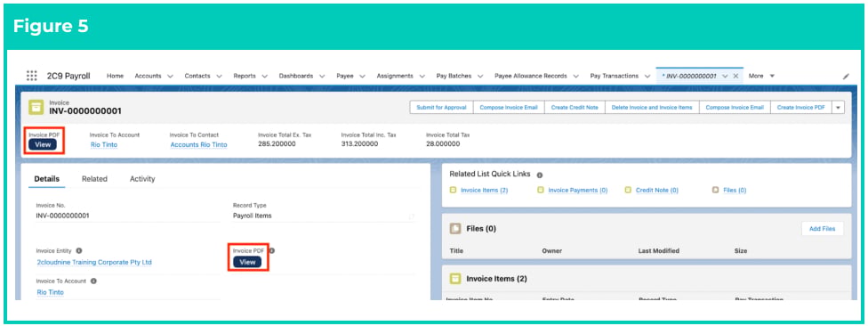Image resolution: width=868 pixels, height=326 pixels.
Task: Show more actions arrow after Create Invoice PDF
Action: (839, 108)
